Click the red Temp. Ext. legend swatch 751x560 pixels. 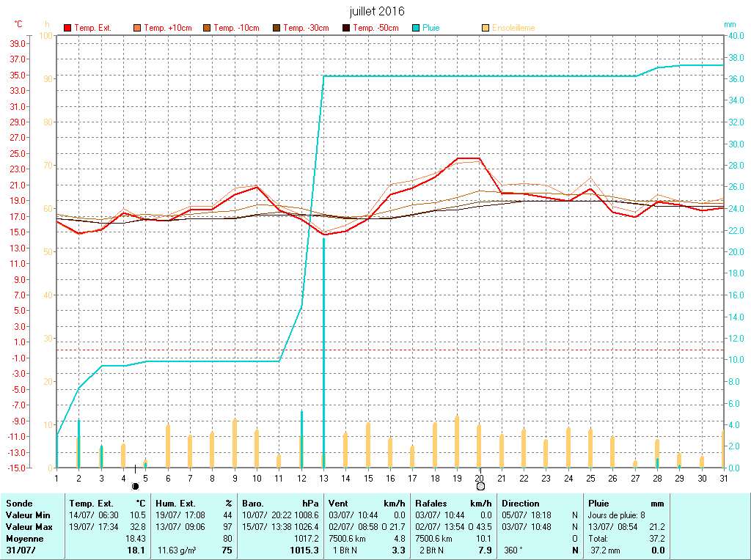[67, 28]
